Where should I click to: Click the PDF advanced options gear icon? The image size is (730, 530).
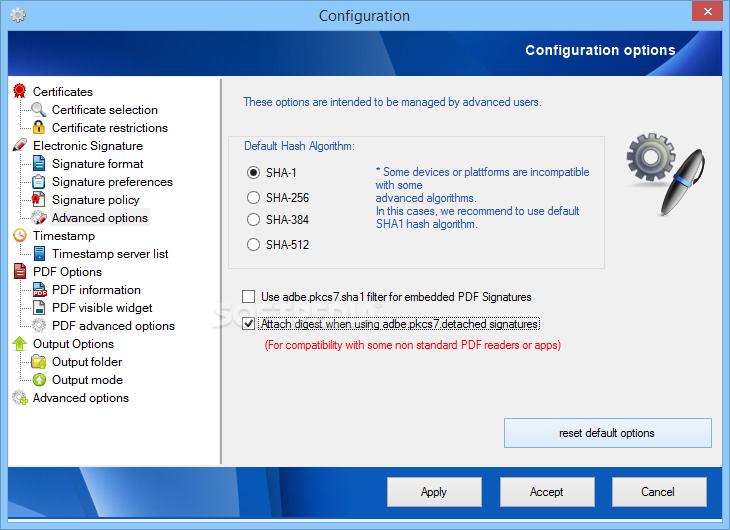click(39, 326)
